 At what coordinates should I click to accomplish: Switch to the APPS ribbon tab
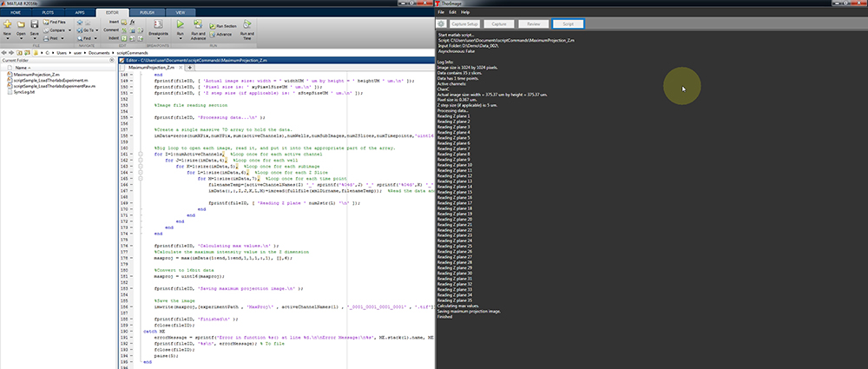(x=80, y=11)
